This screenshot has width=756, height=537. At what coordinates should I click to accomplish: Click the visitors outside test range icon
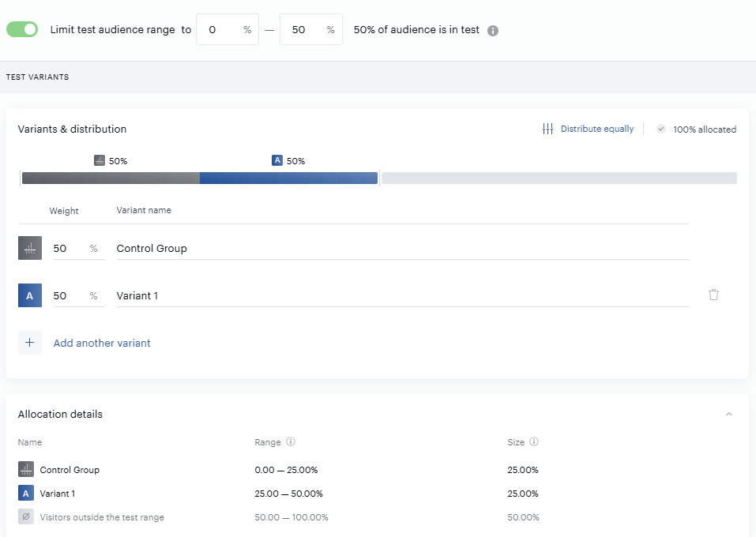point(26,516)
